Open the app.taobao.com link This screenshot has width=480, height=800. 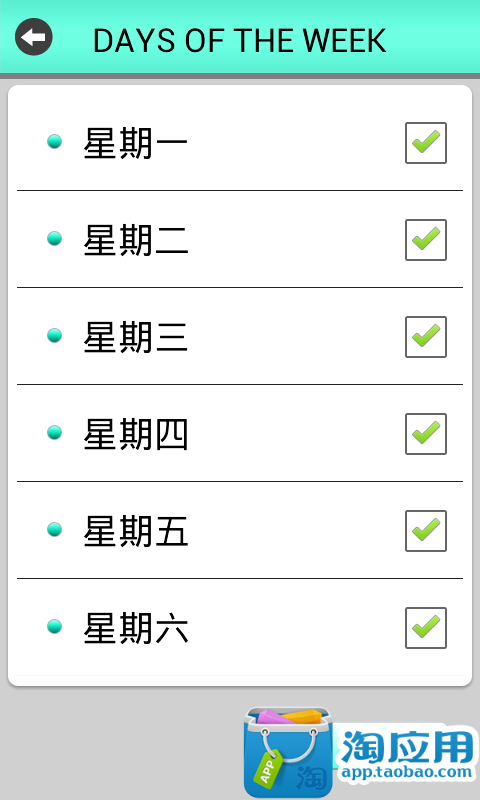[x=407, y=771]
